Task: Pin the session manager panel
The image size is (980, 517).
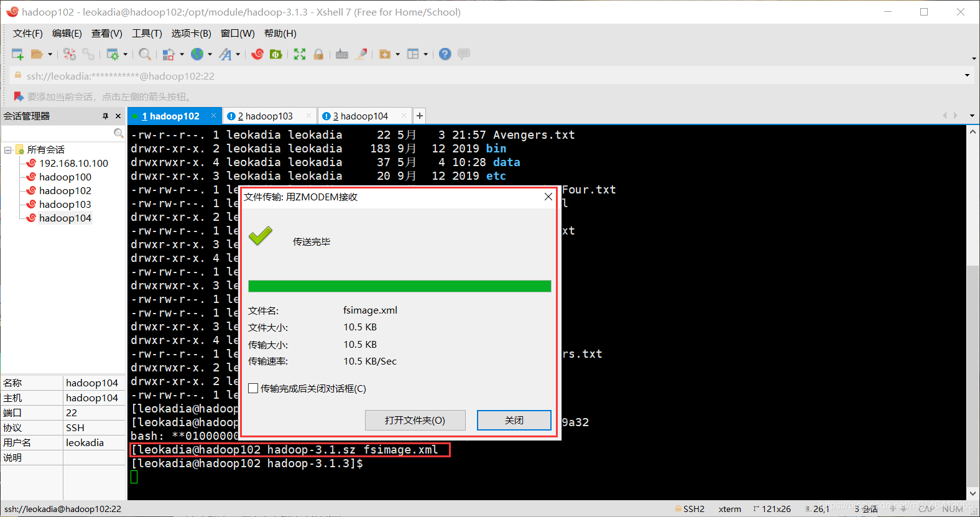Action: click(105, 116)
